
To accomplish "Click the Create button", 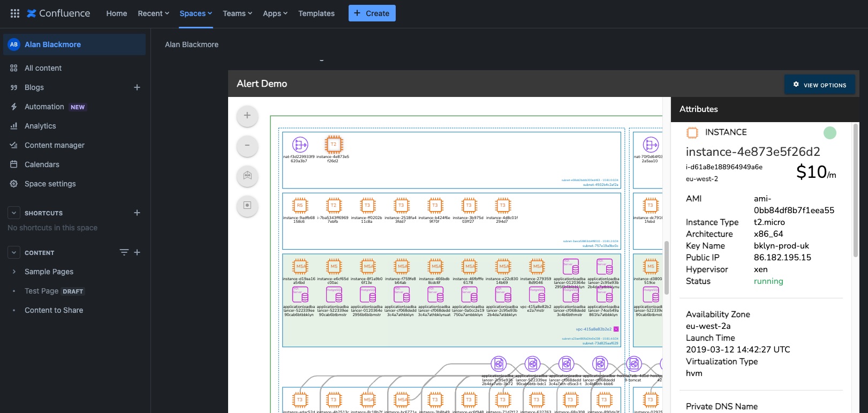I will click(372, 13).
